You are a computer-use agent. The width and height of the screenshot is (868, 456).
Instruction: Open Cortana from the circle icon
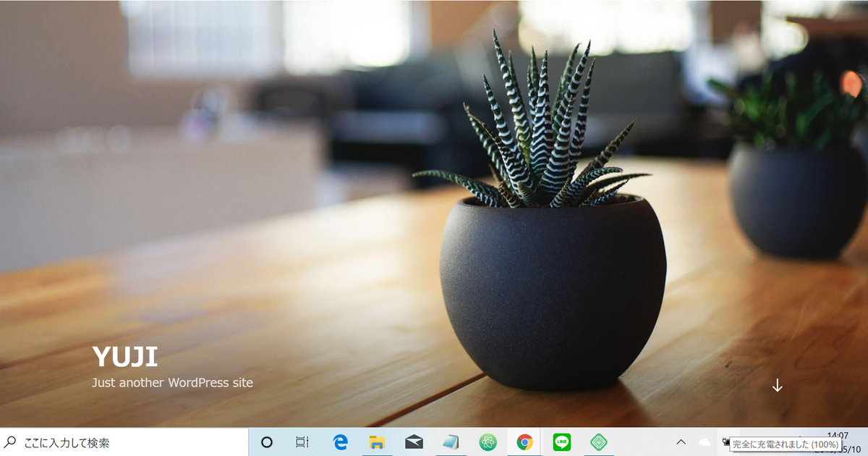pos(266,442)
